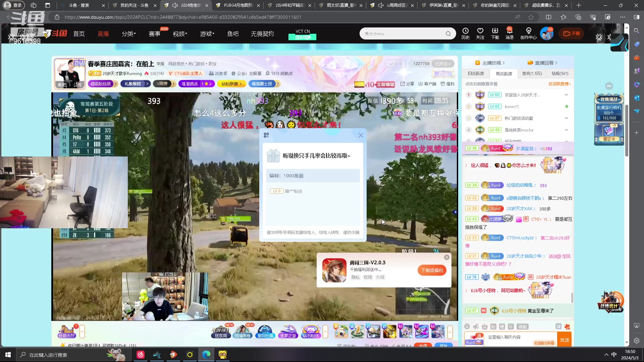
Task: Open the 分类 category dropdown in top navigation
Action: pyautogui.click(x=129, y=34)
